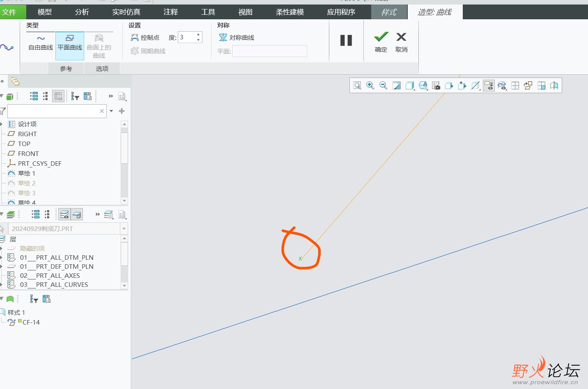Expand the layer tree toolbar overflow arrows

[97, 214]
